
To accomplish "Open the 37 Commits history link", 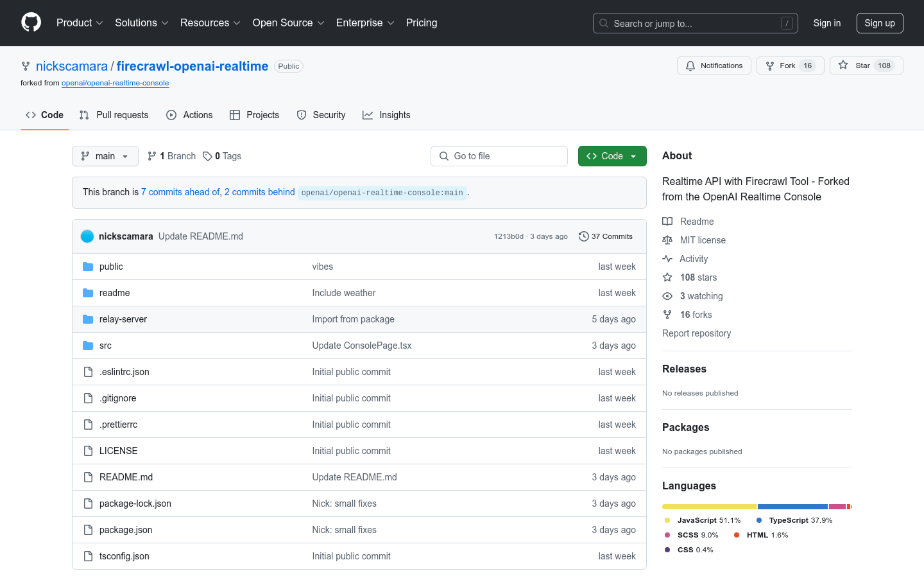I will pos(606,236).
